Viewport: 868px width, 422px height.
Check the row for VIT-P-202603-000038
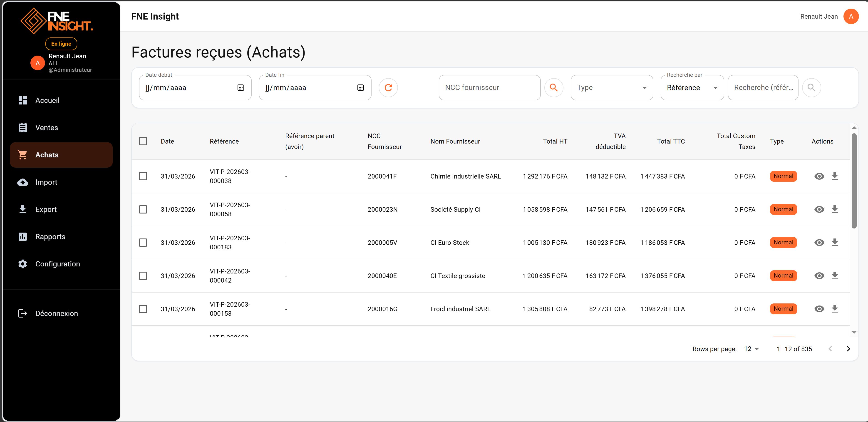[143, 176]
